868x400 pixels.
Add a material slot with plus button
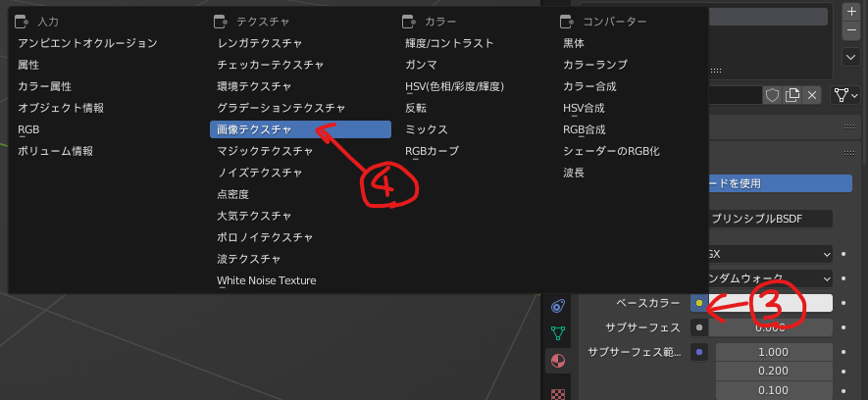850,12
